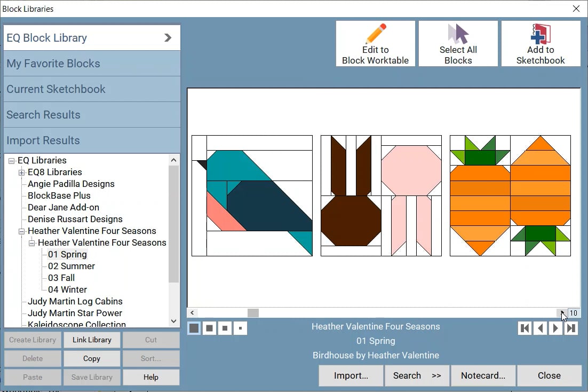Jump to last block with skip-forward arrow

pos(571,328)
